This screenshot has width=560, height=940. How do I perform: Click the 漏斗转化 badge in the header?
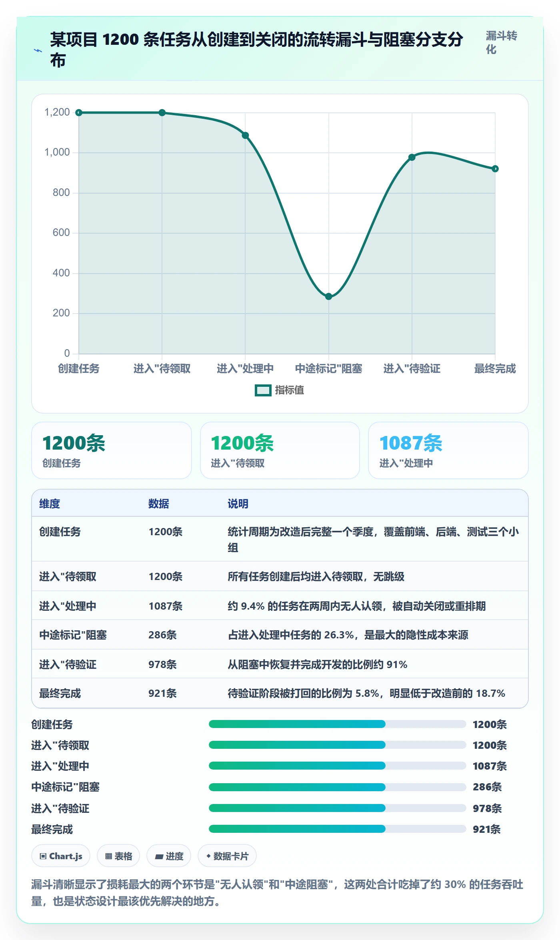501,42
